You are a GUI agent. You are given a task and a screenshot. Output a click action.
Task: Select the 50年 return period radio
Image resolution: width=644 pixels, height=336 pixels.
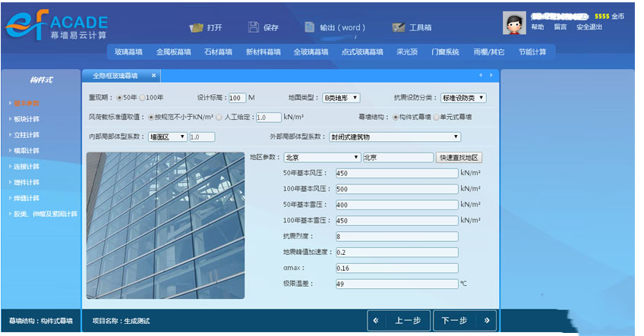(119, 98)
